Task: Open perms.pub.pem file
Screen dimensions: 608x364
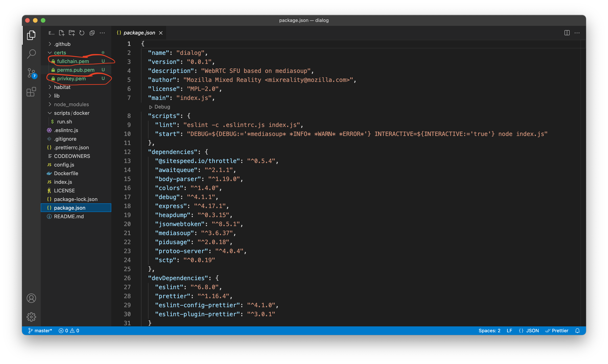Action: point(76,70)
